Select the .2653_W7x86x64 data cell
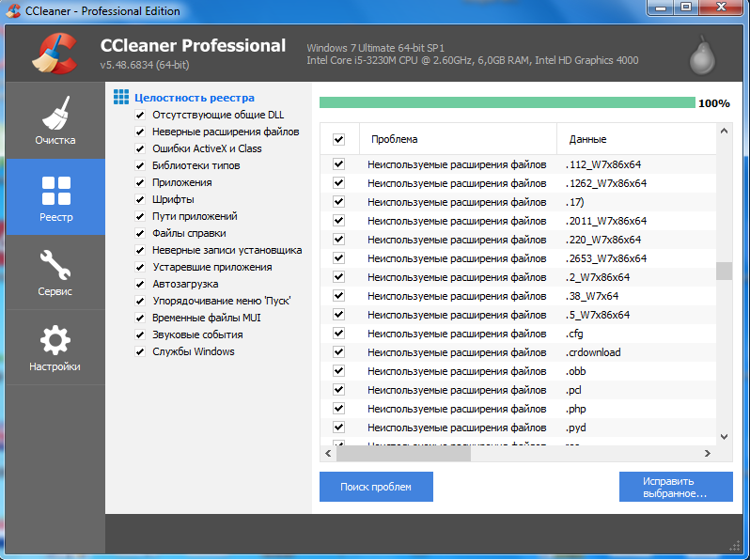 (606, 258)
